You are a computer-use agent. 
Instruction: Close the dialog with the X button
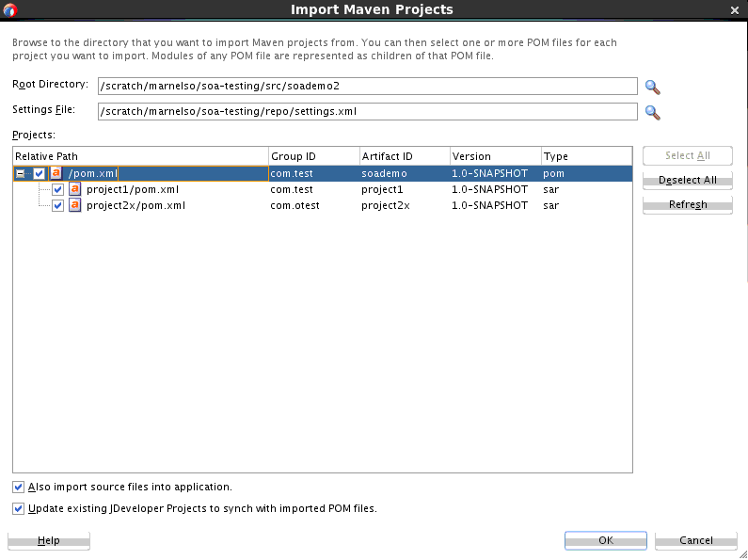(x=735, y=10)
